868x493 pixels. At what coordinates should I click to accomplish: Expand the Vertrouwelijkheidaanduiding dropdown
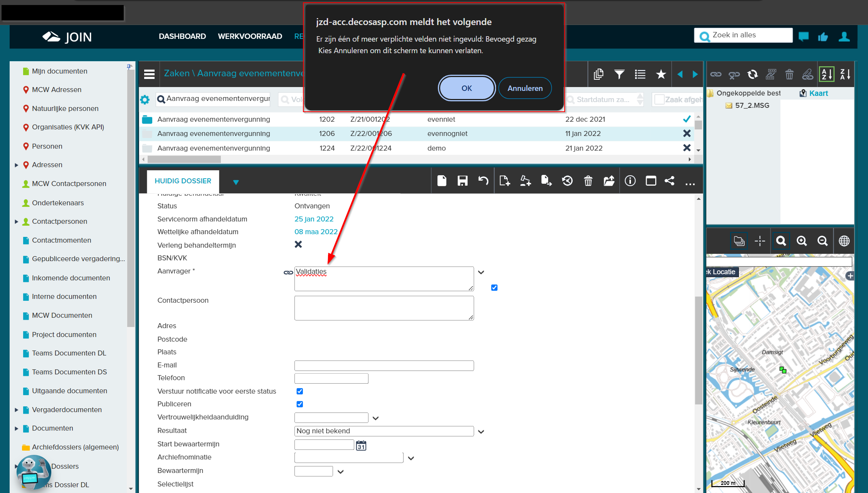[x=375, y=418]
